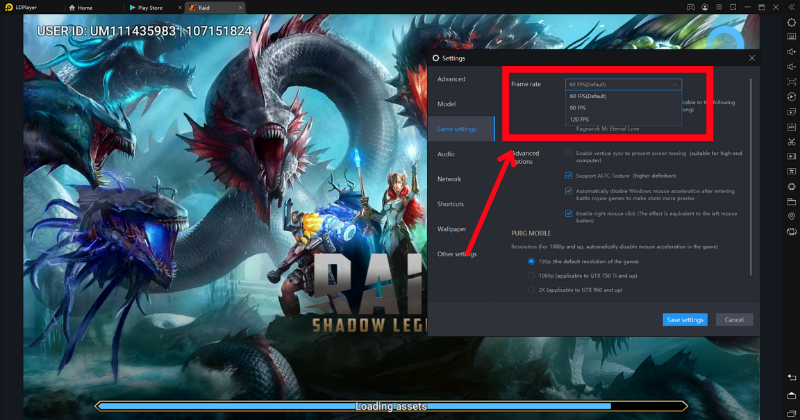Click the Ragnarok M: Eternal Love entry
Screen dimensions: 800x420
point(607,129)
